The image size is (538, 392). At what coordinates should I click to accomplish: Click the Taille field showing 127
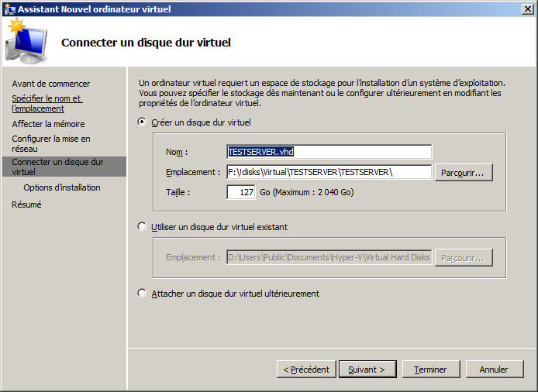(x=241, y=192)
